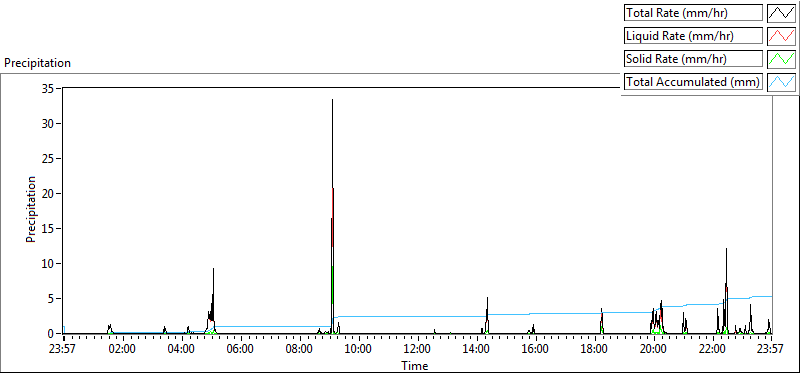Click the 20:00 time axis label

point(654,350)
